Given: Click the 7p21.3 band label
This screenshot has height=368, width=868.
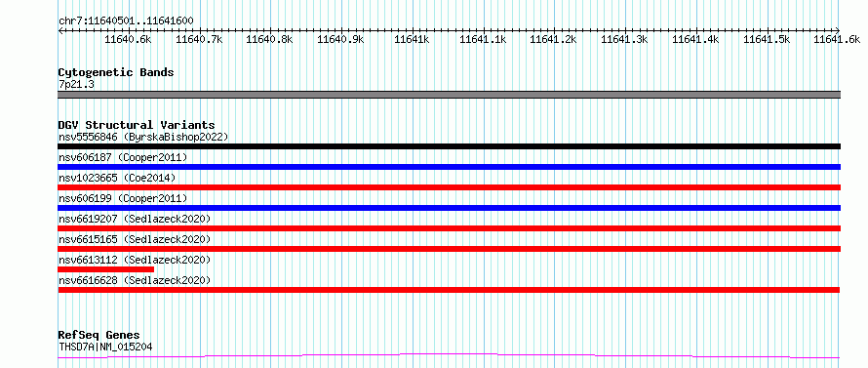Looking at the screenshot, I should [x=76, y=84].
